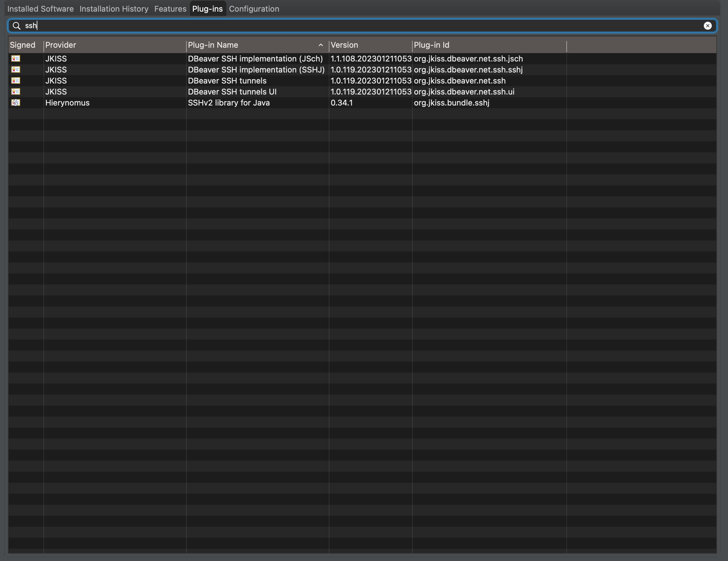Click signed icon for SSHJ implementation row
This screenshot has width=728, height=561.
(x=16, y=70)
